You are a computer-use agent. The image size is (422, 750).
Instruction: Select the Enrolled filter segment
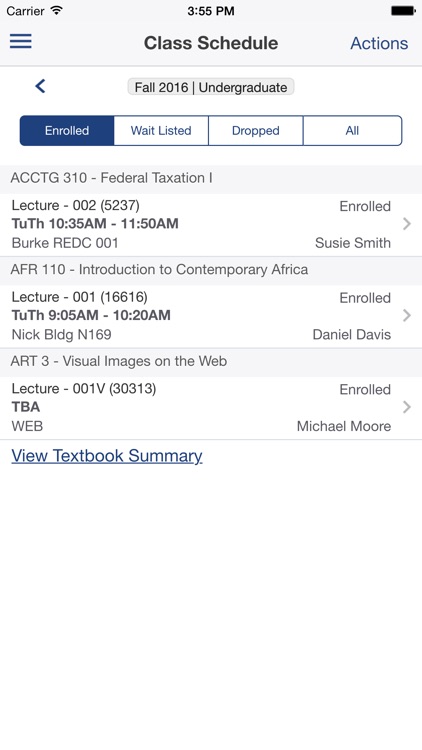pos(67,131)
